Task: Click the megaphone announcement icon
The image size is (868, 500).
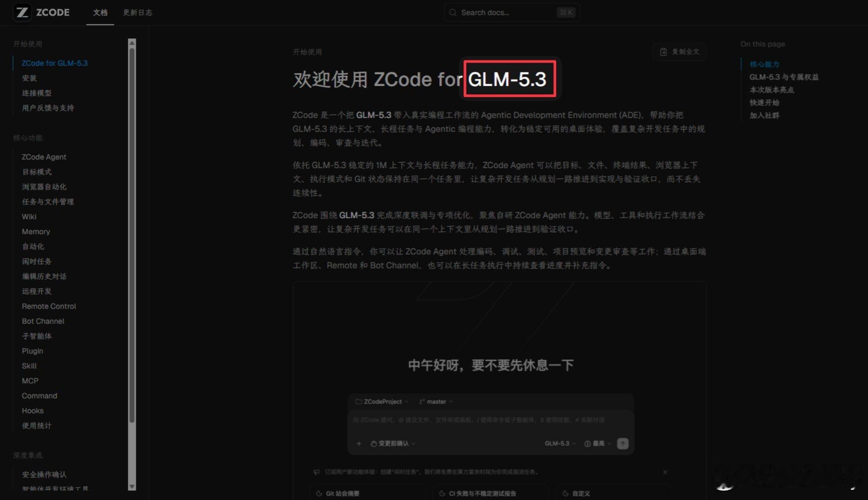Action: (x=316, y=472)
